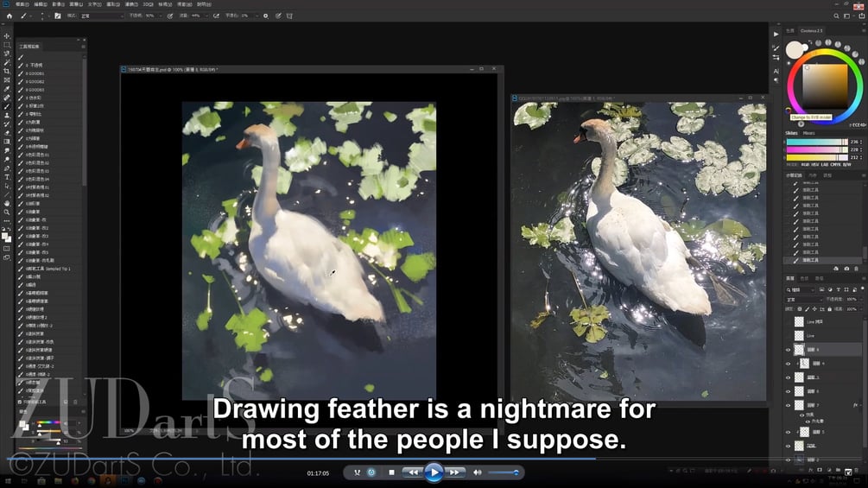Click the new group folder icon in Layers panel
Image resolution: width=868 pixels, height=488 pixels.
pos(838,471)
